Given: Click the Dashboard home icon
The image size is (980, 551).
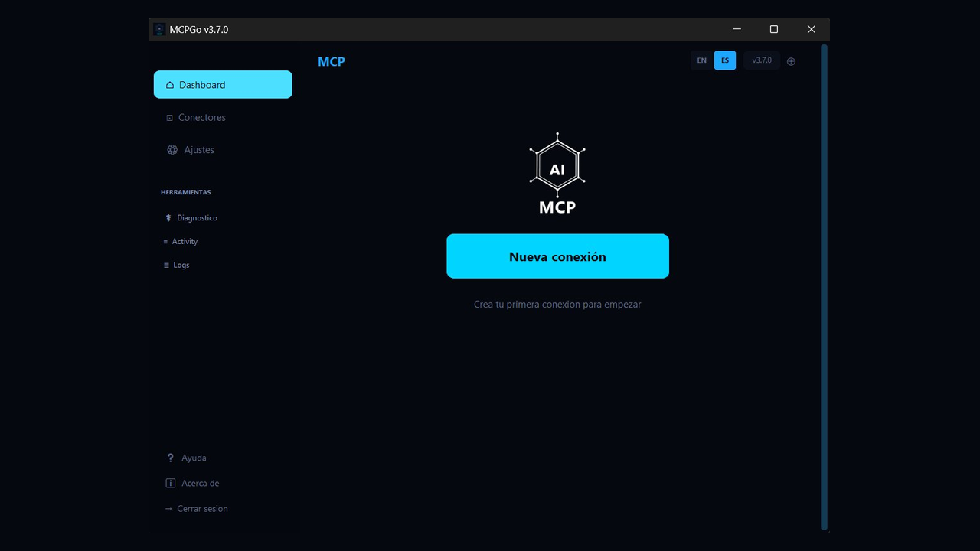Looking at the screenshot, I should pos(170,85).
